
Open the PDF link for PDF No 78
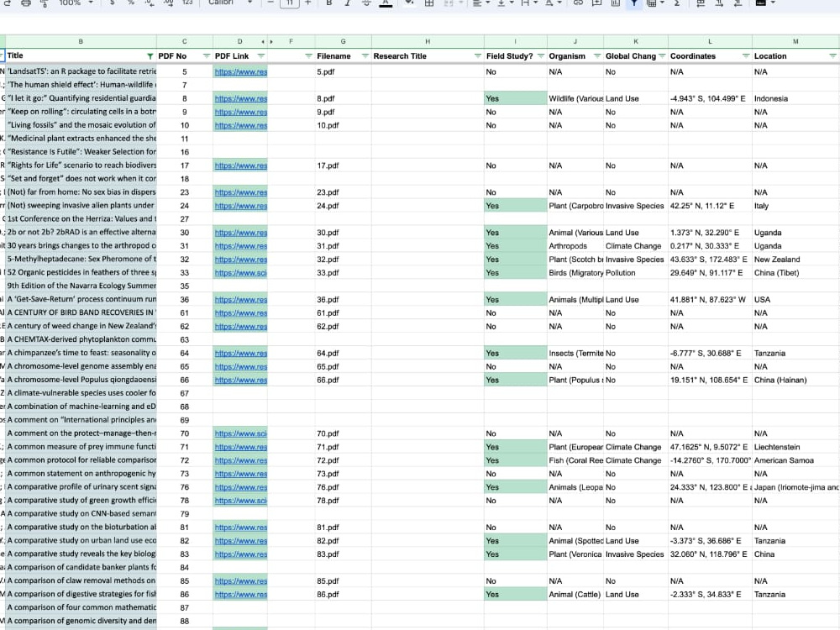240,501
